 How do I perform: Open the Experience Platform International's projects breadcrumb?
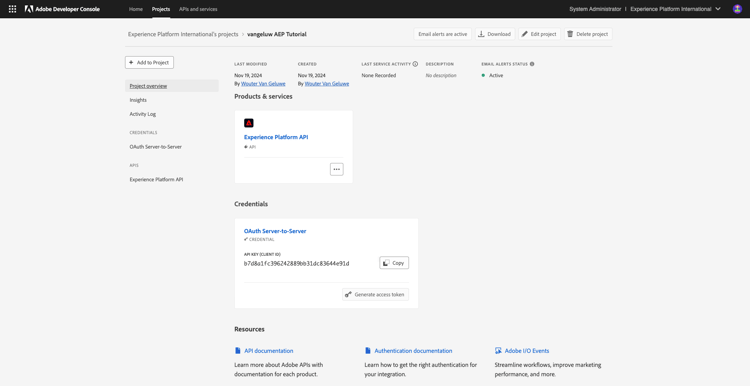(x=183, y=34)
